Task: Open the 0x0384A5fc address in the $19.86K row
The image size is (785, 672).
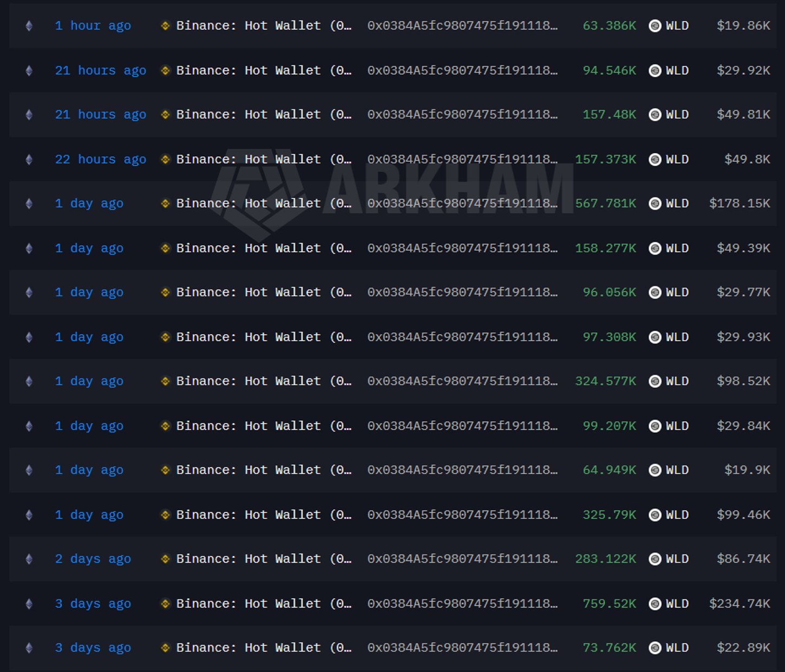Action: (462, 25)
